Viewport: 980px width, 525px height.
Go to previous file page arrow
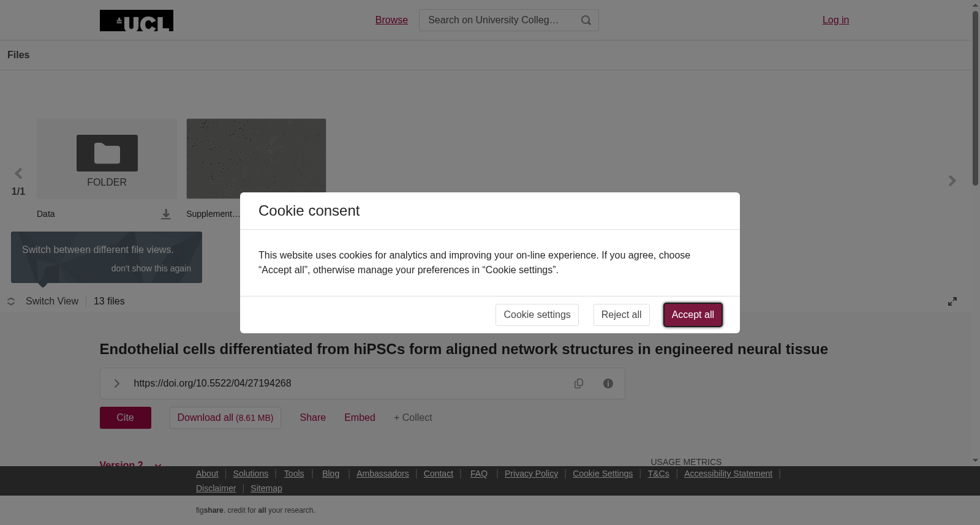pyautogui.click(x=18, y=173)
